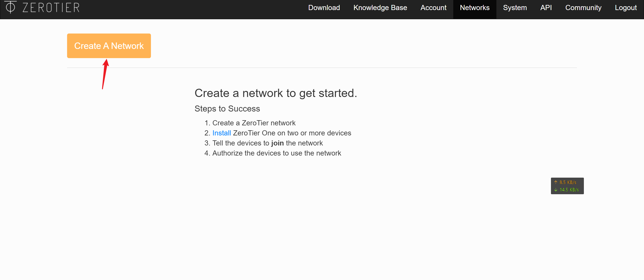Click step one Create a ZeroTier network
Viewport: 644px width, 280px height.
click(x=254, y=123)
